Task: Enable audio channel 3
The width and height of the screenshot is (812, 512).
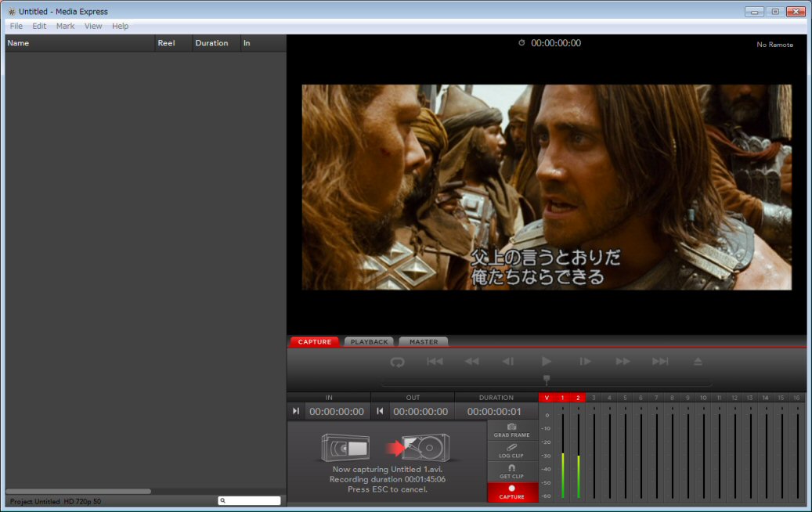Action: 594,398
